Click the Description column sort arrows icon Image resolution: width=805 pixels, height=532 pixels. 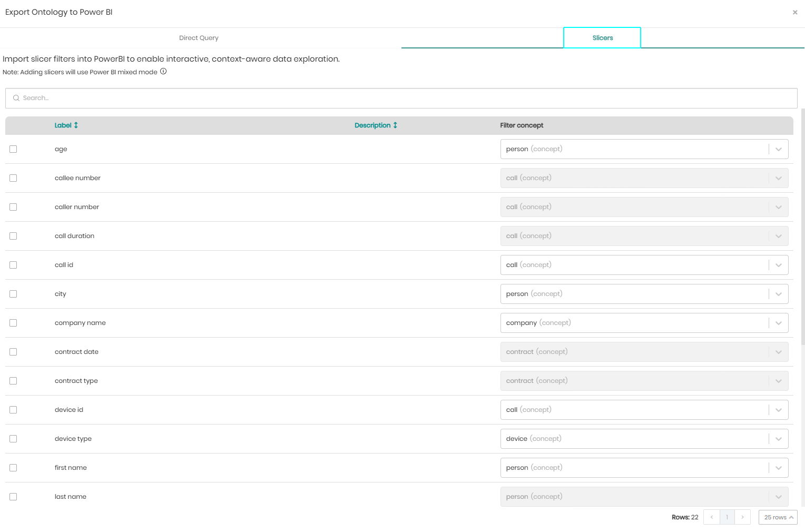395,125
